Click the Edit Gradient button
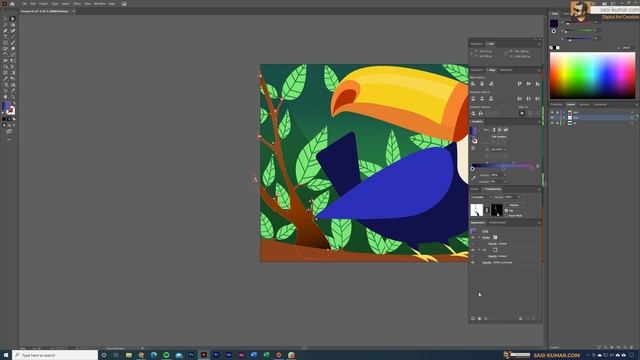The width and height of the screenshot is (640, 360). point(499,137)
